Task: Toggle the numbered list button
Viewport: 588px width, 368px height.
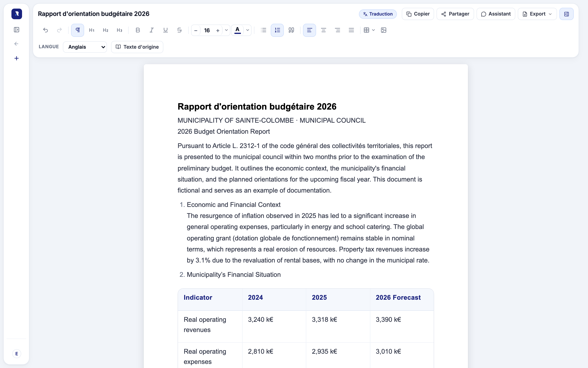Action: [x=277, y=30]
